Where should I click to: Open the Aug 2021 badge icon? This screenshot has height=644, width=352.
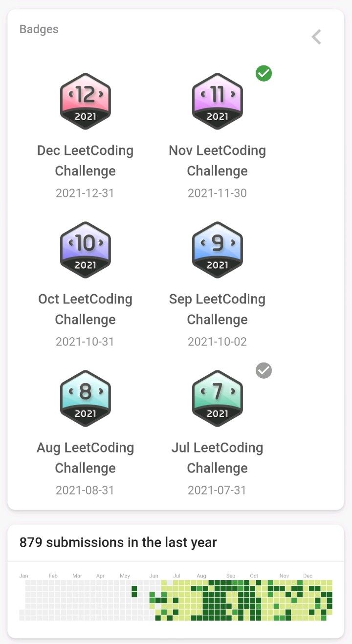tap(85, 398)
